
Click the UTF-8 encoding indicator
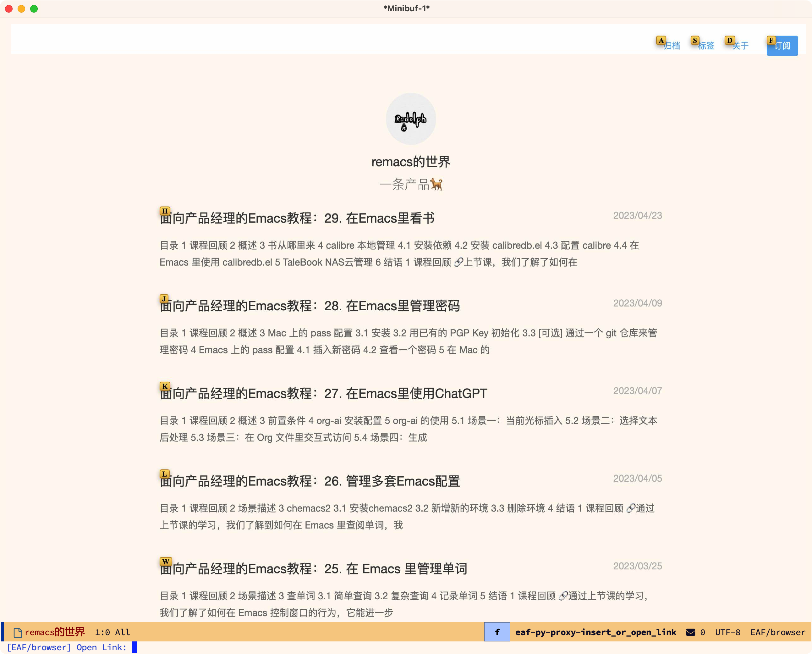point(728,632)
